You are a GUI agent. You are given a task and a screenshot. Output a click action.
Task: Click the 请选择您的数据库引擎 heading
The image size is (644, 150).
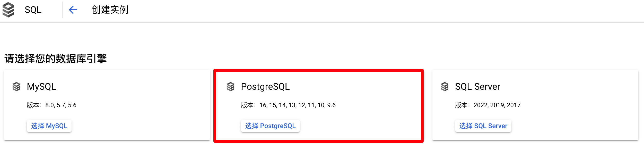tap(56, 59)
